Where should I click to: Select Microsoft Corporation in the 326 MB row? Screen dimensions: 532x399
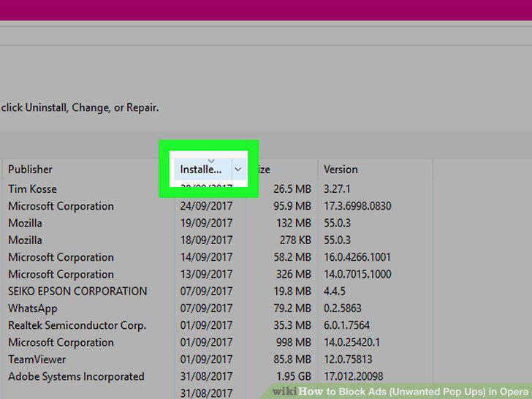pyautogui.click(x=61, y=274)
